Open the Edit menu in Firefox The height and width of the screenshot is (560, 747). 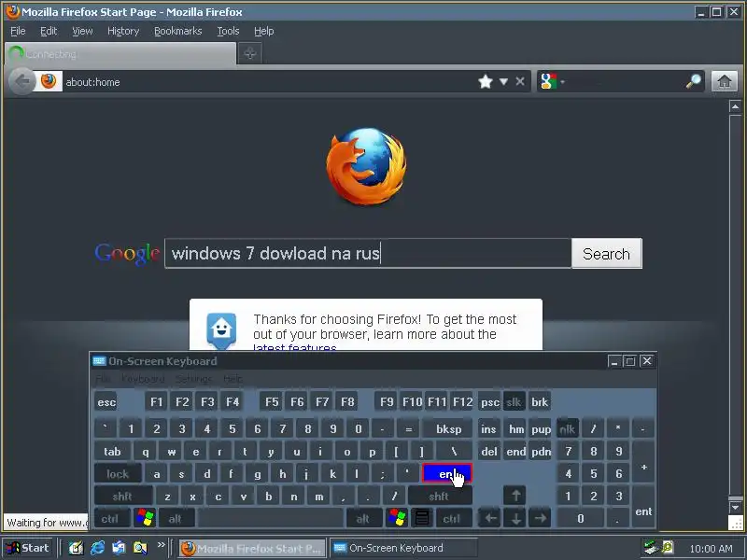[x=49, y=31]
